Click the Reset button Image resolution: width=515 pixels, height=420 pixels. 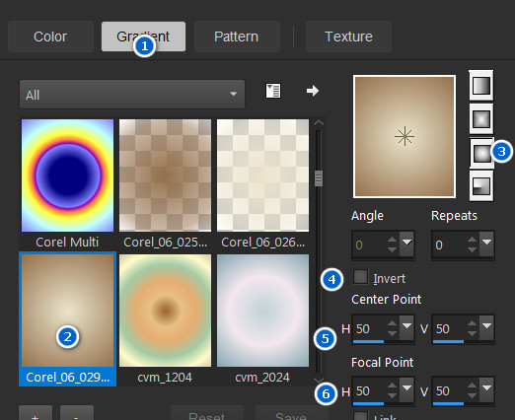[206, 413]
